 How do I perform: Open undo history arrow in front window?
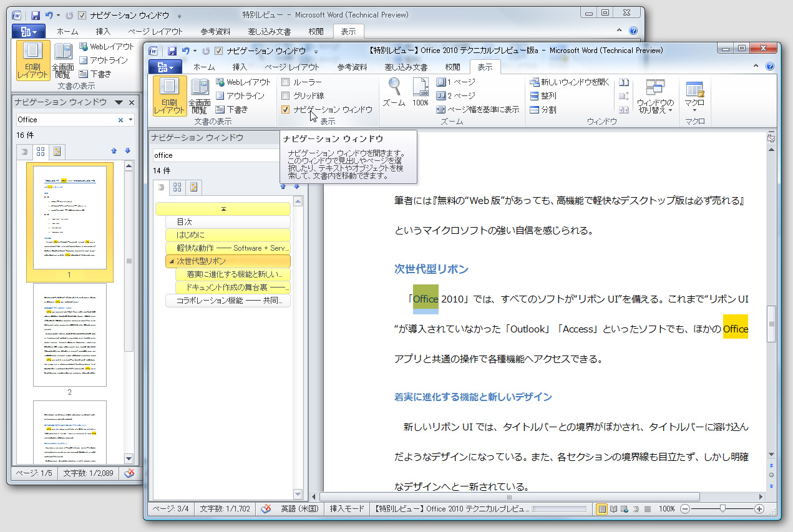(195, 51)
